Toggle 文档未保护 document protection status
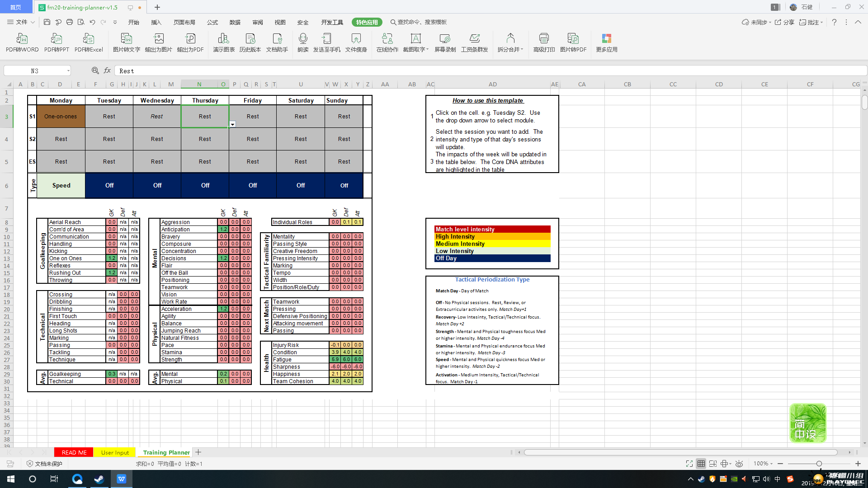868x488 pixels. tap(44, 464)
